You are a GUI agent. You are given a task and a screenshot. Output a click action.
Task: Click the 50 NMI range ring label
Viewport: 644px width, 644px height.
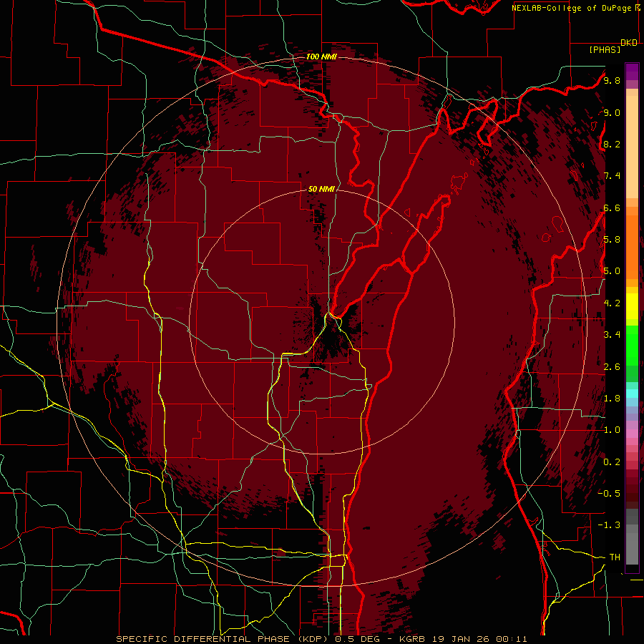(x=321, y=189)
